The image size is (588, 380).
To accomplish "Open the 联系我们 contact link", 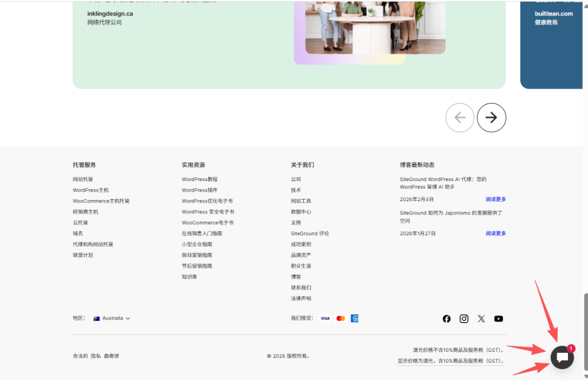I will (301, 287).
